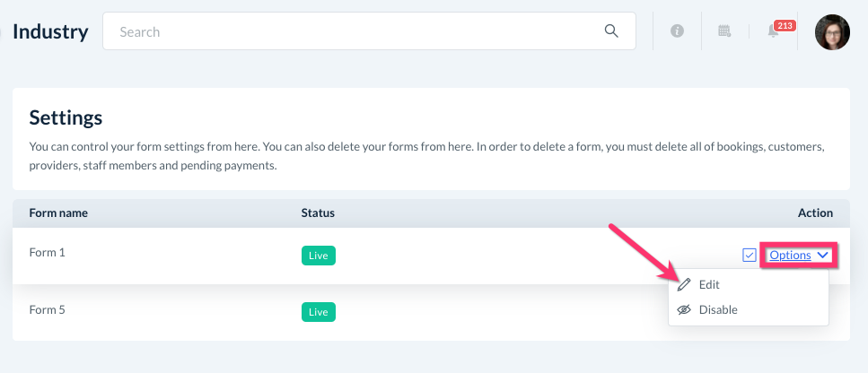868x373 pixels.
Task: Open the info circle icon
Action: [678, 31]
